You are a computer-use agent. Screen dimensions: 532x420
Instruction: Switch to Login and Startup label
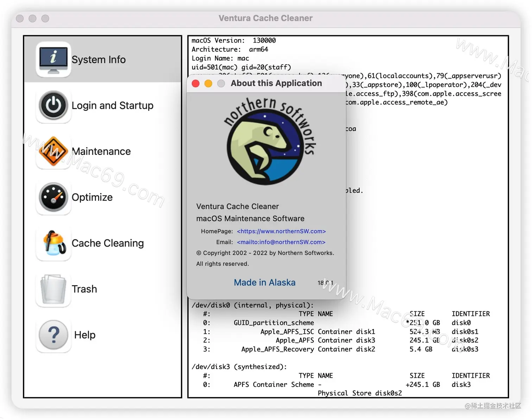click(x=113, y=105)
